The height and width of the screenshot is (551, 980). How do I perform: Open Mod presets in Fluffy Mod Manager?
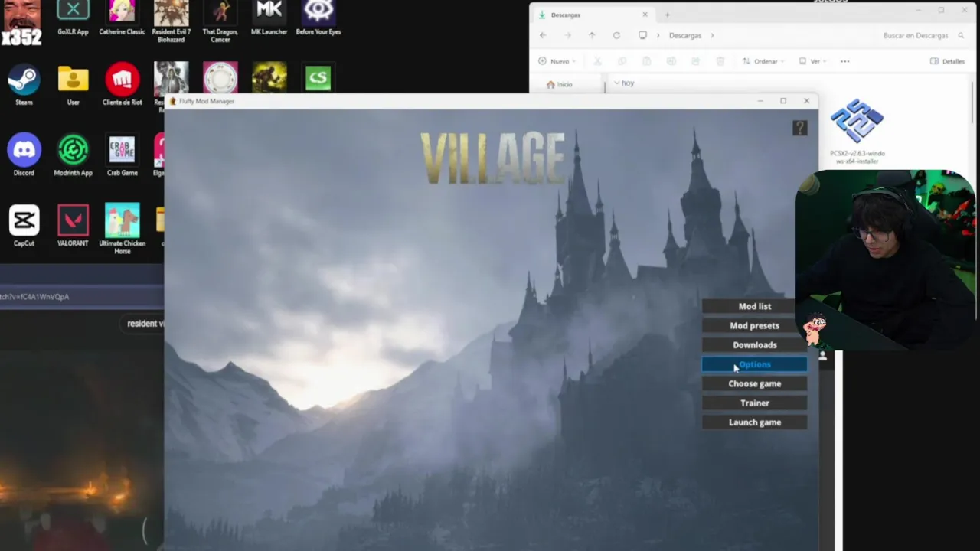[x=754, y=325]
